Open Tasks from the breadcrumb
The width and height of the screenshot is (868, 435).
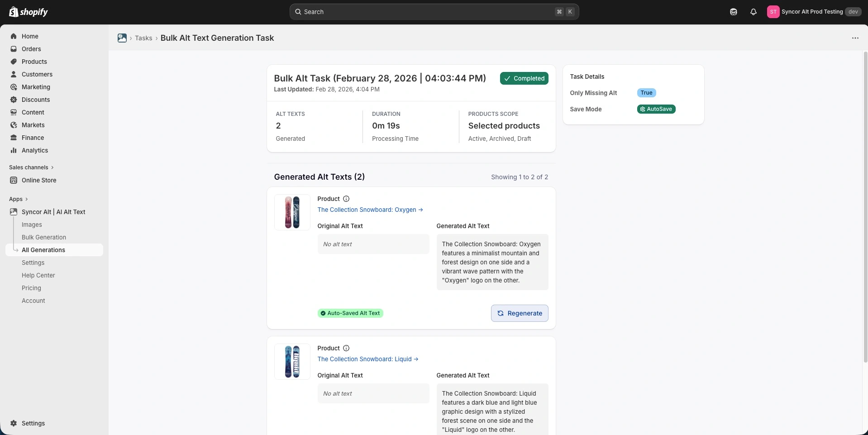pyautogui.click(x=143, y=38)
